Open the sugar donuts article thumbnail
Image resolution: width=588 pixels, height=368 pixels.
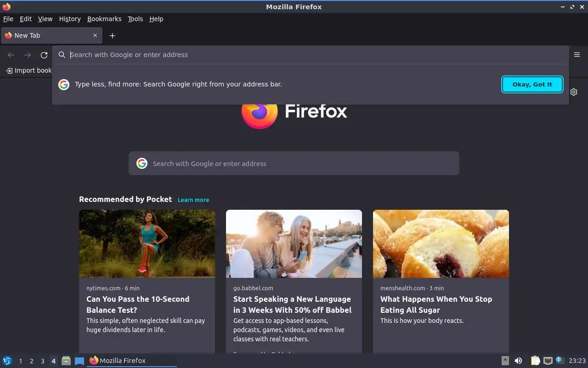click(441, 244)
